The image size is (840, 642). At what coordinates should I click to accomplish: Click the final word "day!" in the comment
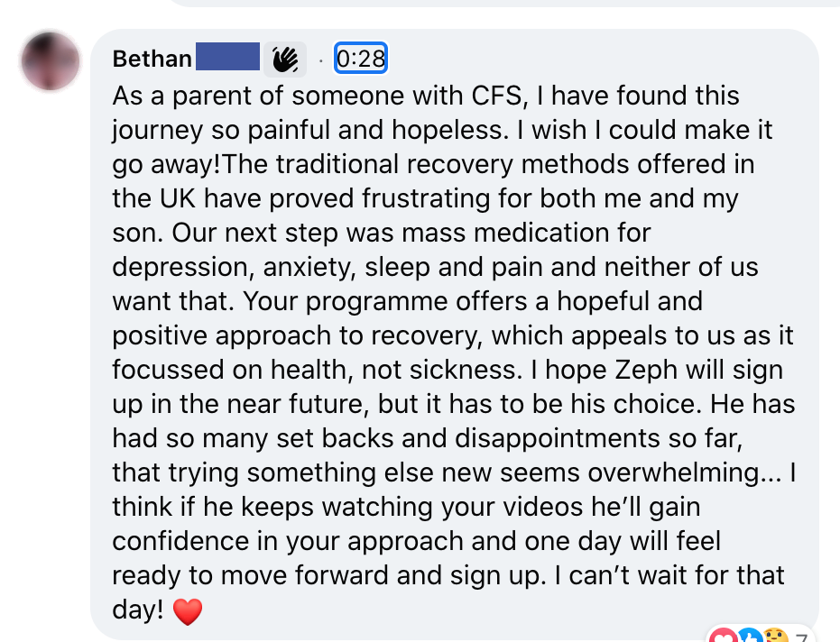click(138, 610)
